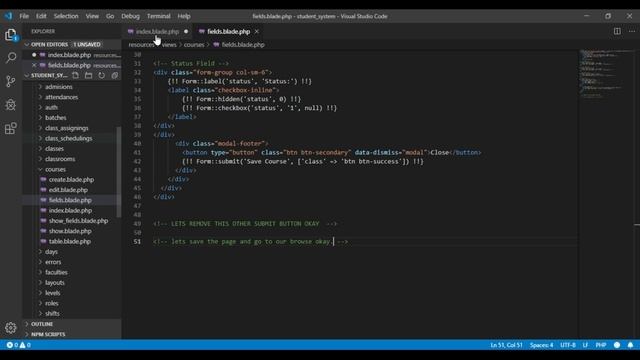Open index.blade.php in courses folder tree
The width and height of the screenshot is (640, 360).
[70, 211]
